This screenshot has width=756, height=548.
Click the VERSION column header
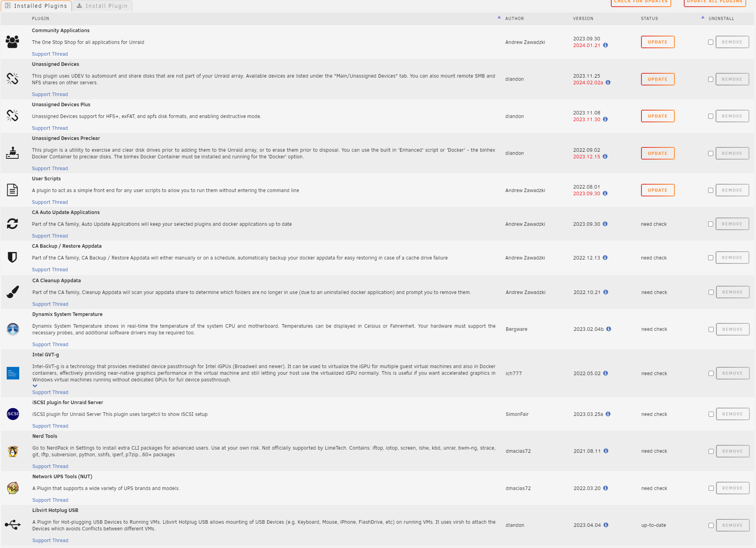(x=583, y=18)
